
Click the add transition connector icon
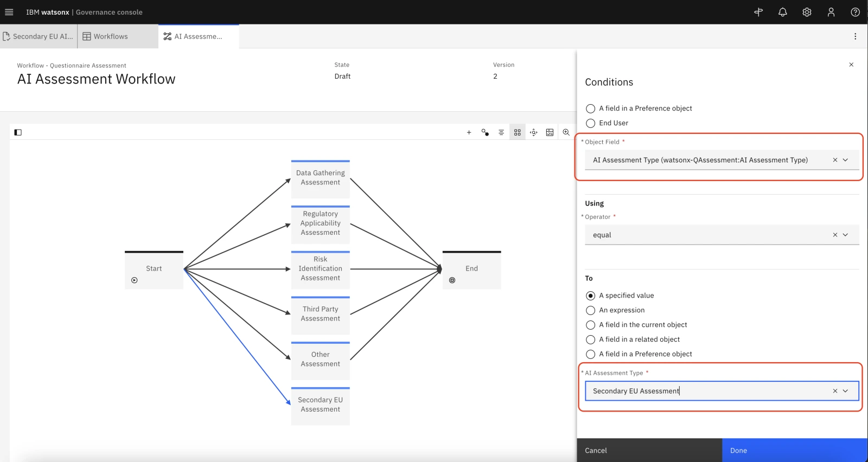[x=485, y=132]
